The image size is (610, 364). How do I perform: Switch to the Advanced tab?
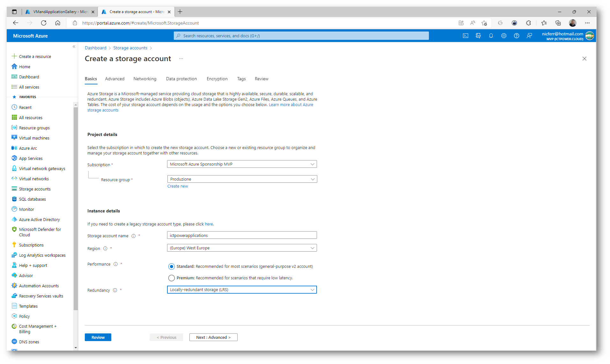[x=115, y=79]
